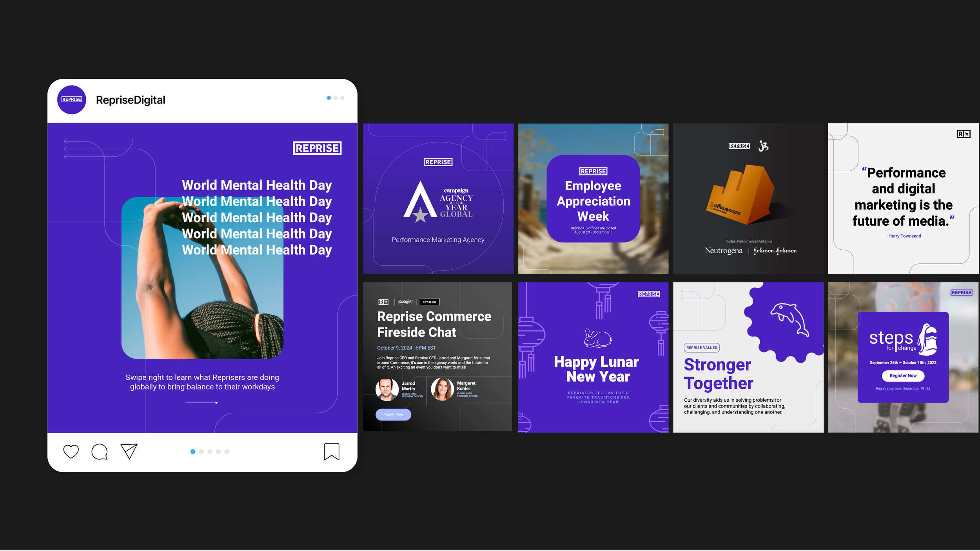This screenshot has width=980, height=551.
Task: Open the Employee Appreciation Week tile
Action: [x=593, y=199]
